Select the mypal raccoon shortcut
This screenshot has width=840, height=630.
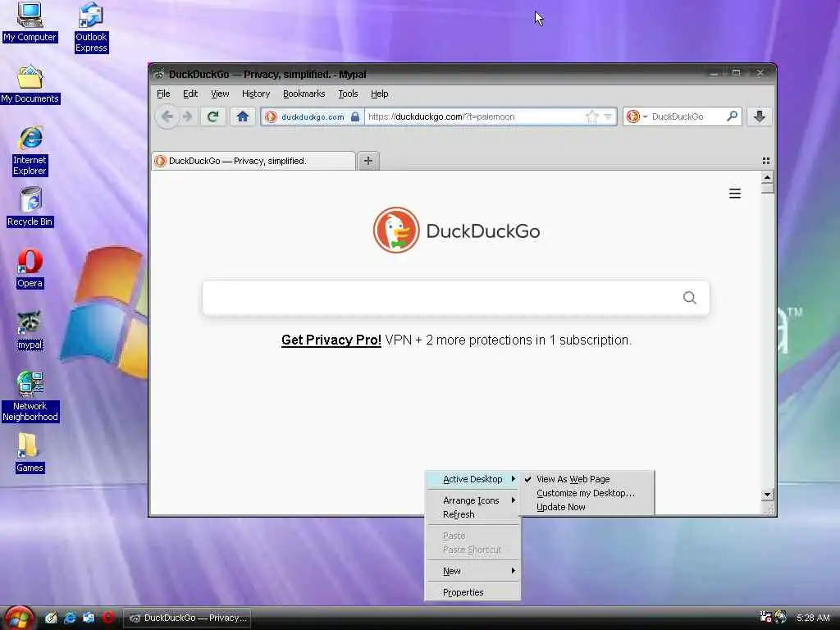click(x=30, y=331)
